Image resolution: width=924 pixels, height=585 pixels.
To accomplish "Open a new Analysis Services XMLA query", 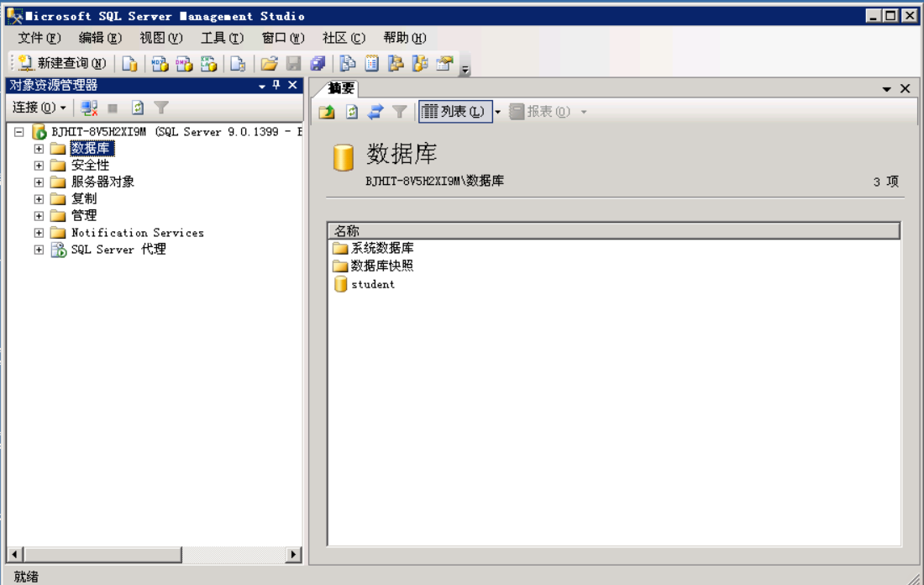I will (208, 63).
